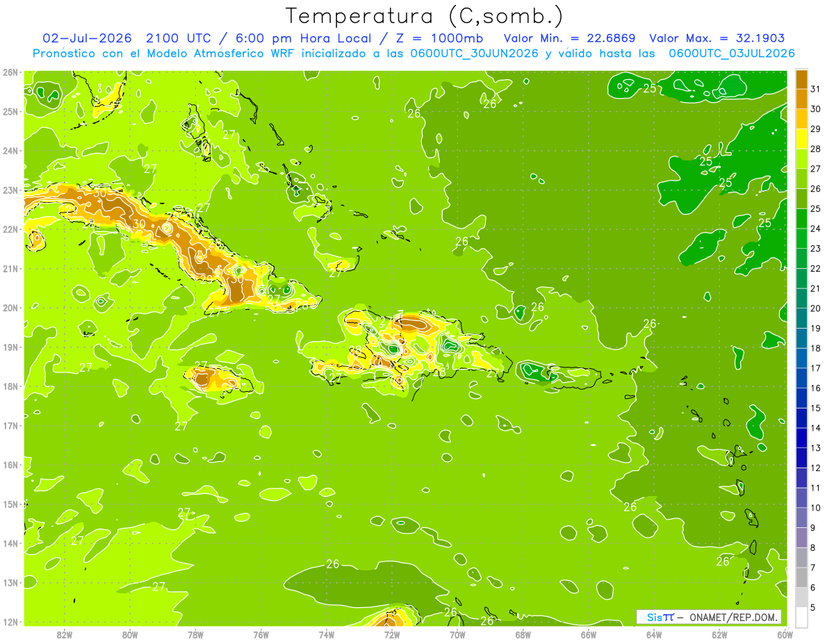This screenshot has width=834, height=644.
Task: Click the longitude axis label '72W'
Action: (392, 634)
